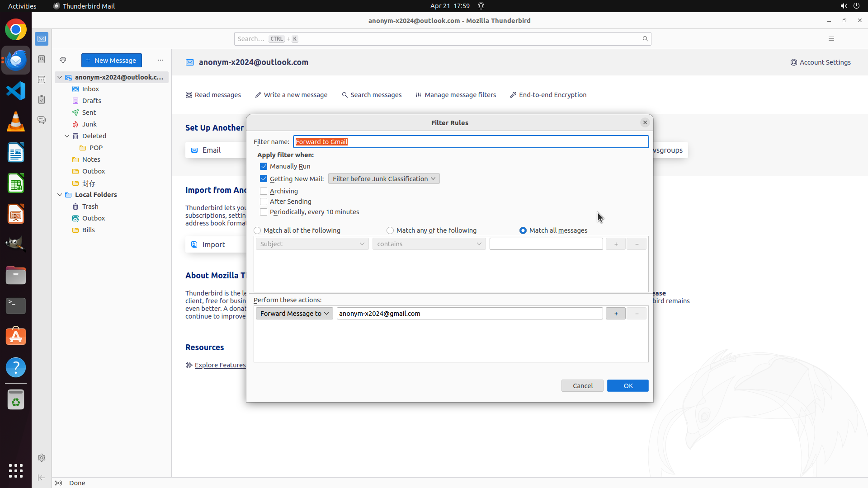Click OK to save the filter
This screenshot has width=868, height=488.
[627, 385]
